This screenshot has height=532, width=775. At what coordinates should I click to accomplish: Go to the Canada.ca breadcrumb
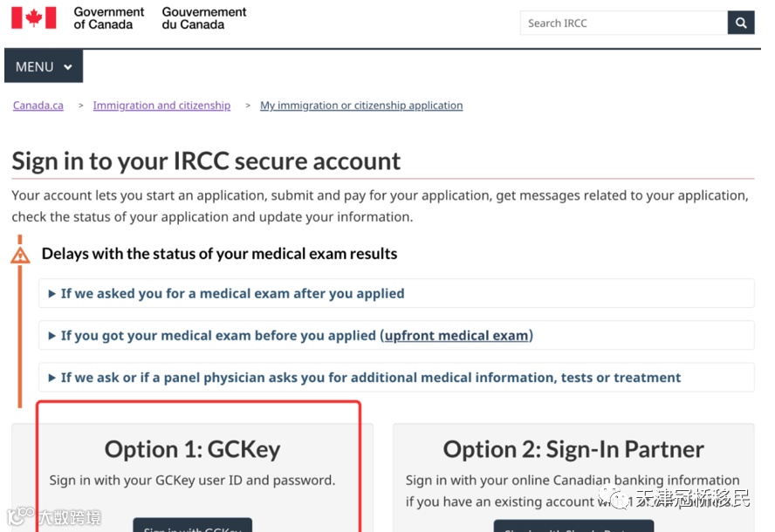(38, 106)
